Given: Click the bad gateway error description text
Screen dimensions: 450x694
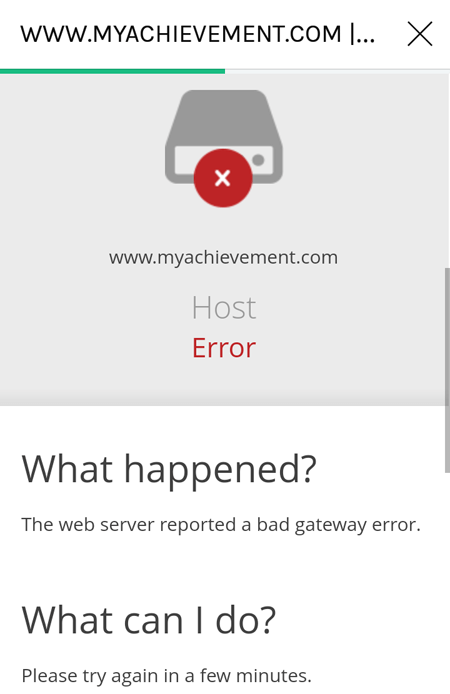Looking at the screenshot, I should [x=221, y=525].
